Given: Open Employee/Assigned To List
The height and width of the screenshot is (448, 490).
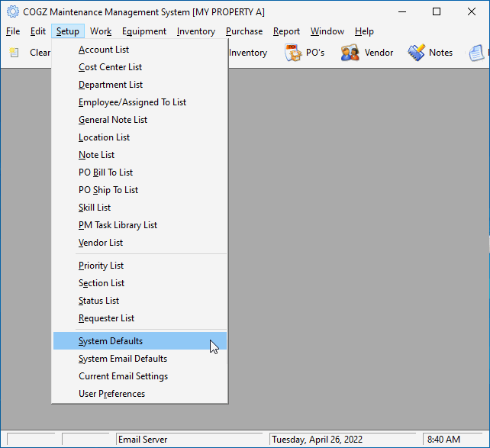Looking at the screenshot, I should [140, 102].
